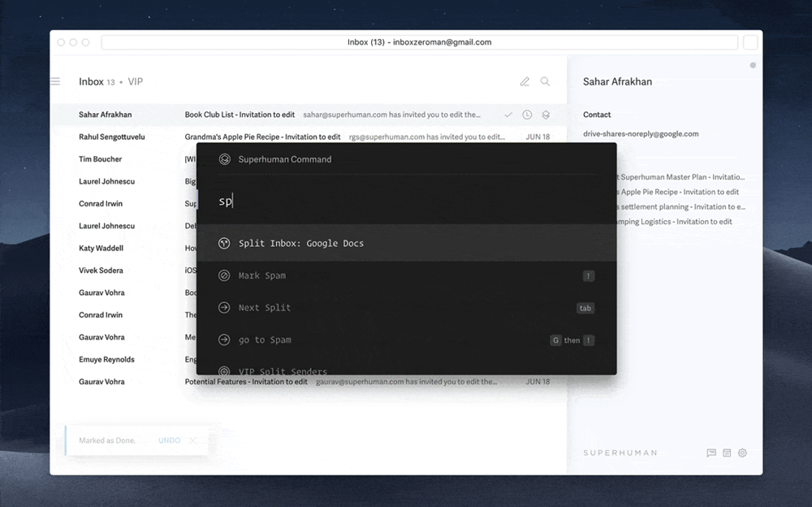Open amping Logistics invitation in contact panel
Image resolution: width=812 pixels, height=507 pixels.
[x=675, y=222]
